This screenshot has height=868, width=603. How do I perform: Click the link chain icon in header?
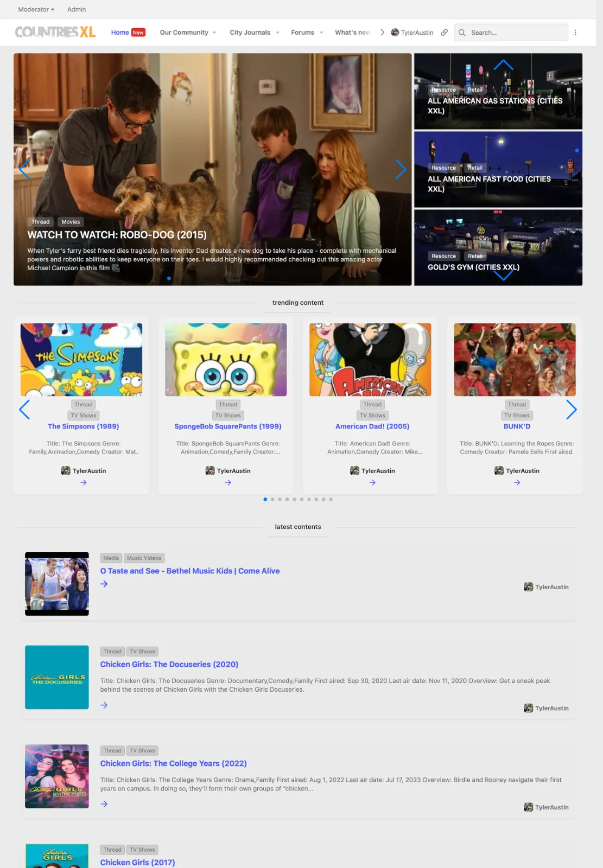click(x=444, y=33)
